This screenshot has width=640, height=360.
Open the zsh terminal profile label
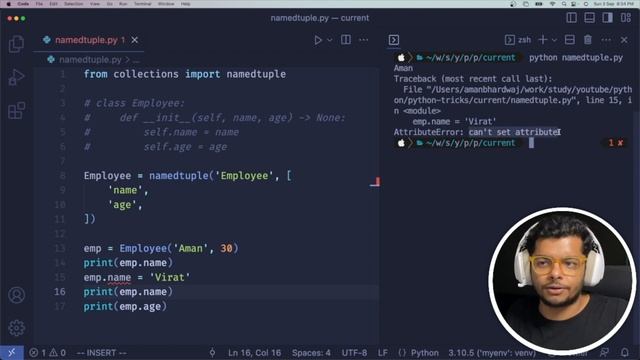(x=518, y=40)
